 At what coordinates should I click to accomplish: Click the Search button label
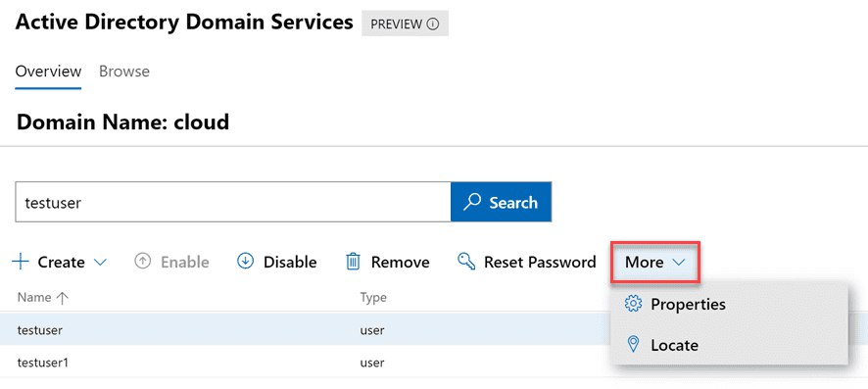tap(513, 203)
